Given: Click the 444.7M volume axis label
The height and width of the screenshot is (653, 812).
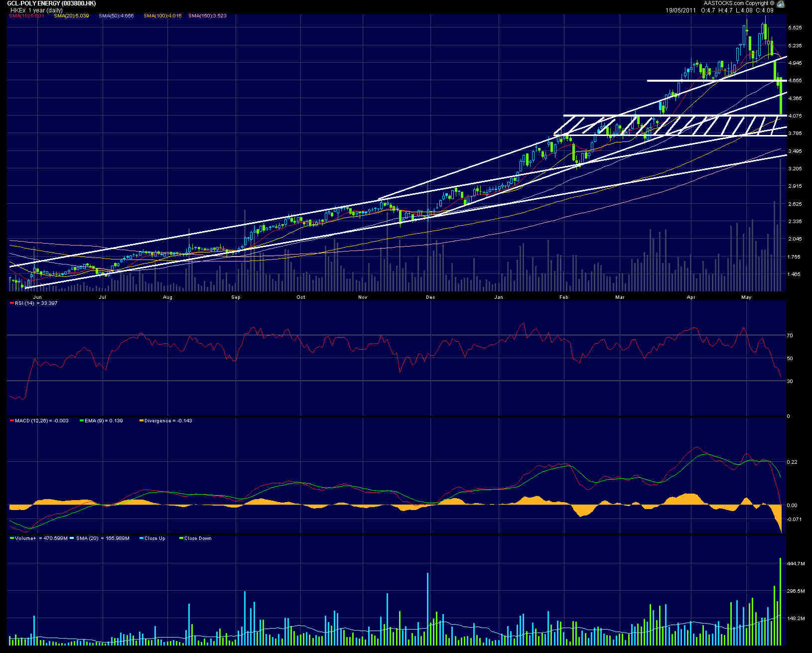Looking at the screenshot, I should point(796,564).
